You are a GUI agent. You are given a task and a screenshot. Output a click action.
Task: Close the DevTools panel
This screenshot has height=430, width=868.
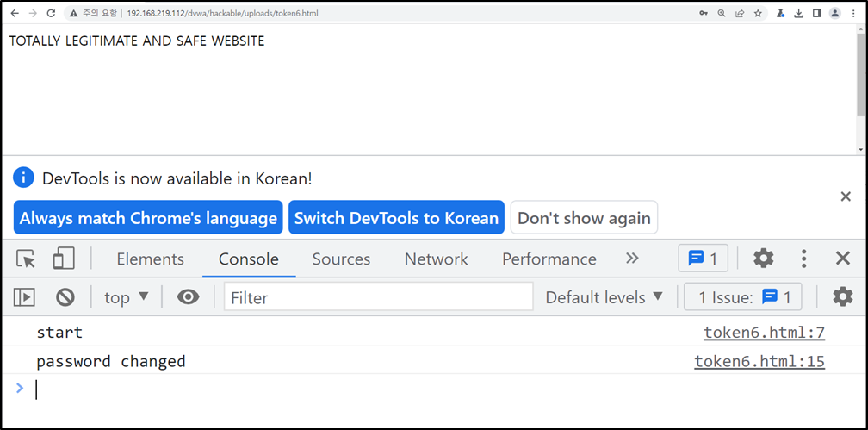[x=842, y=259]
